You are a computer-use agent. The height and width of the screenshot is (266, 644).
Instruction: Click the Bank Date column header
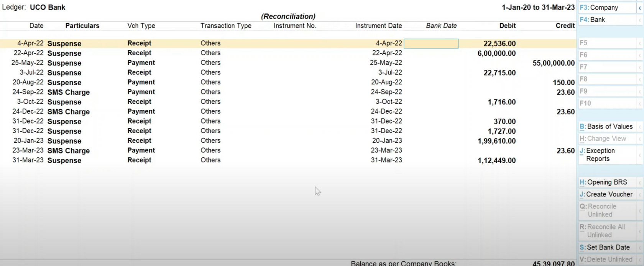click(441, 26)
